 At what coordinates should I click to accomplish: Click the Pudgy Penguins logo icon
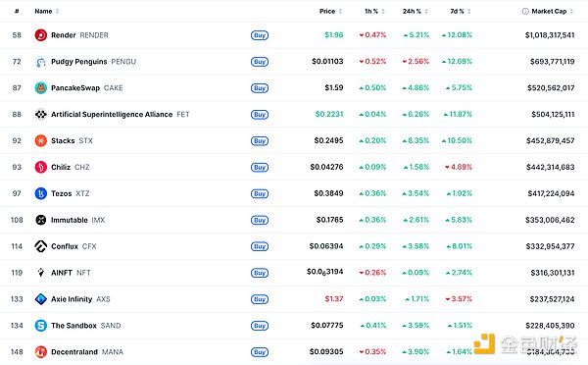click(40, 62)
